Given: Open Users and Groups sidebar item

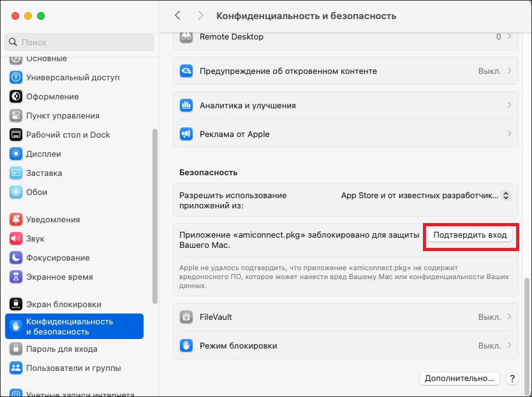Looking at the screenshot, I should tap(73, 368).
